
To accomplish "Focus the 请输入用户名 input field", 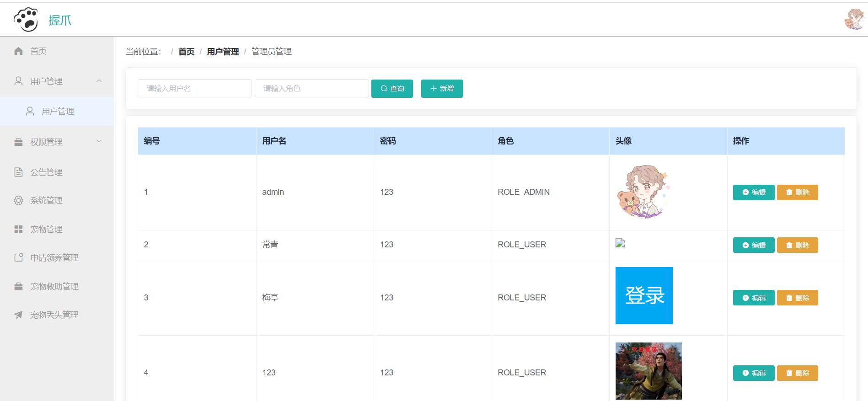I will (195, 88).
